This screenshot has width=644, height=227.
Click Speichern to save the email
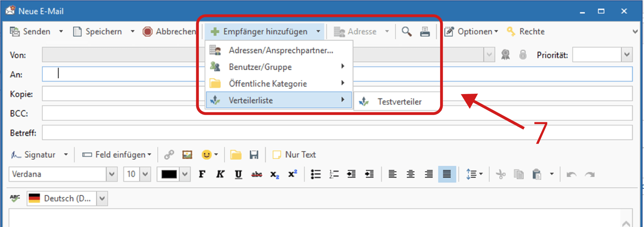[98, 32]
